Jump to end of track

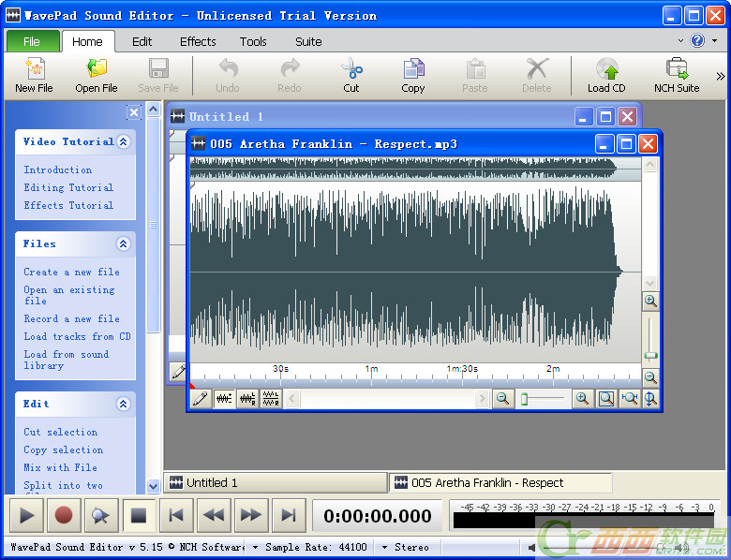pyautogui.click(x=289, y=515)
